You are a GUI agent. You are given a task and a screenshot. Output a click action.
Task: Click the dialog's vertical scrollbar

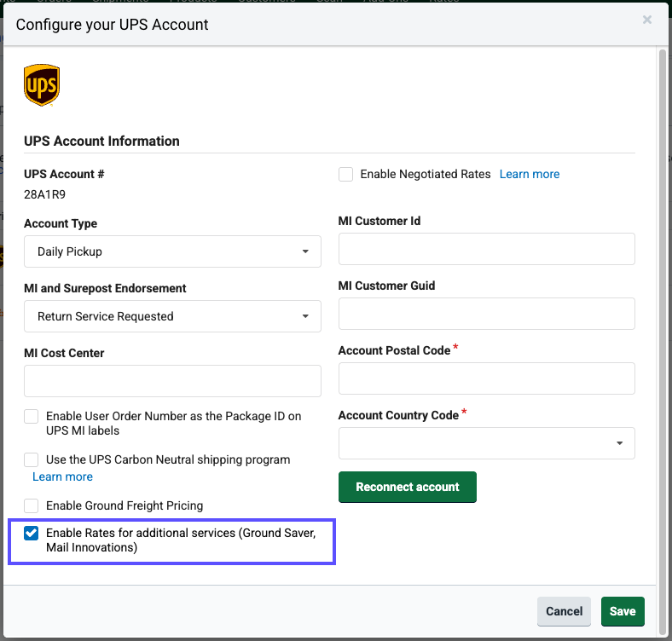click(x=663, y=342)
